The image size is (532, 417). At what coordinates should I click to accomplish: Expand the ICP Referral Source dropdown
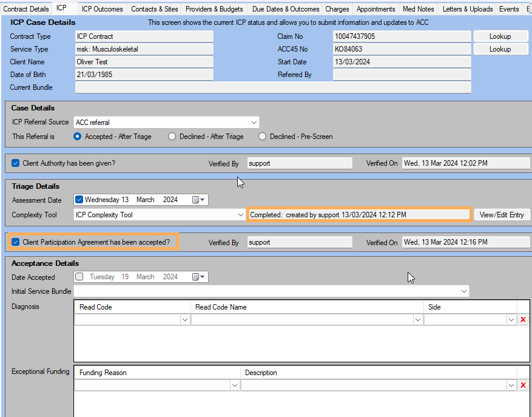[254, 123]
